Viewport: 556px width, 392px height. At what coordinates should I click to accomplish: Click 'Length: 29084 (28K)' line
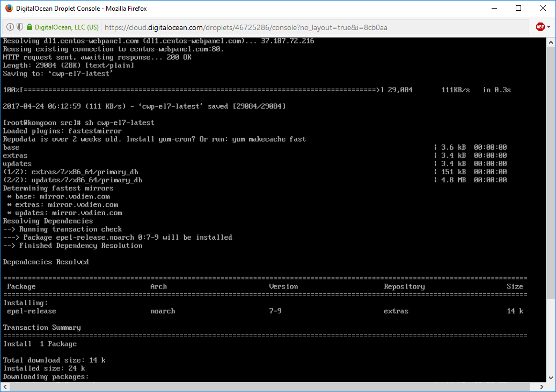point(69,65)
